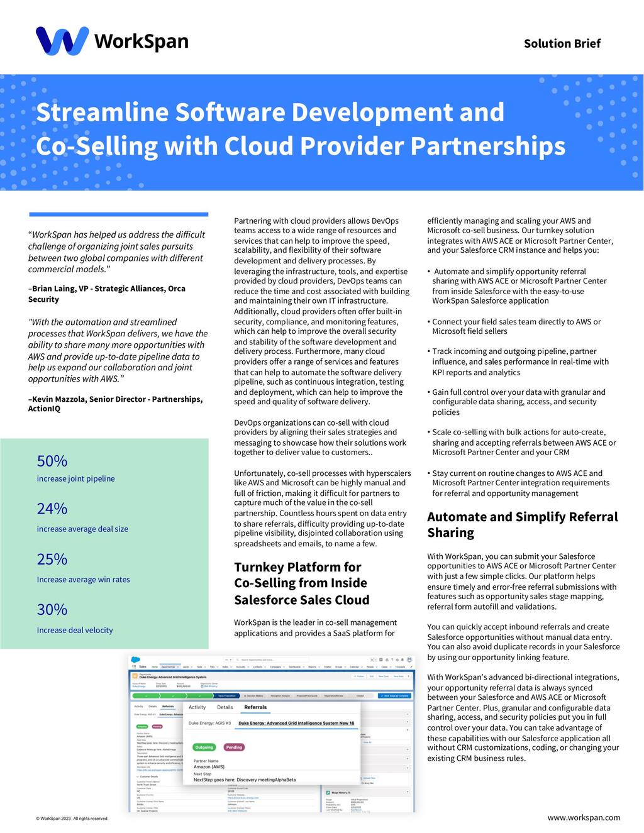Image resolution: width=644 pixels, height=833 pixels.
Task: Open the Duke Energy: AGIS #3 subtab in the callout
Action: tap(210, 723)
